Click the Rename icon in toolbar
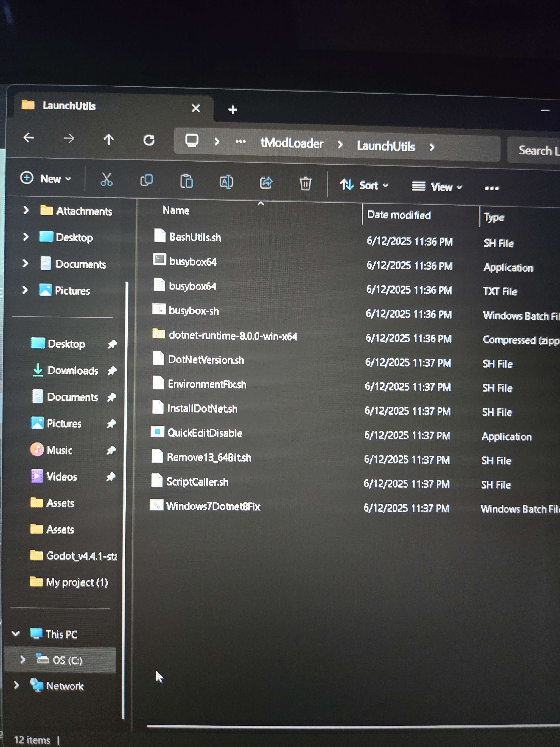The height and width of the screenshot is (747, 560). [x=226, y=182]
